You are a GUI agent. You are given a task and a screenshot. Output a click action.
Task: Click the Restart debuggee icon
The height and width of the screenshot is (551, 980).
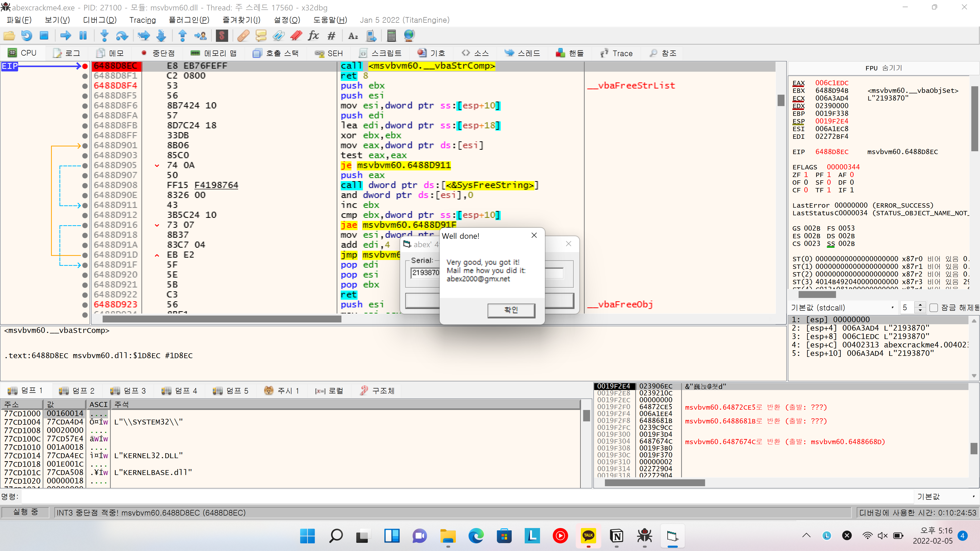(x=27, y=36)
